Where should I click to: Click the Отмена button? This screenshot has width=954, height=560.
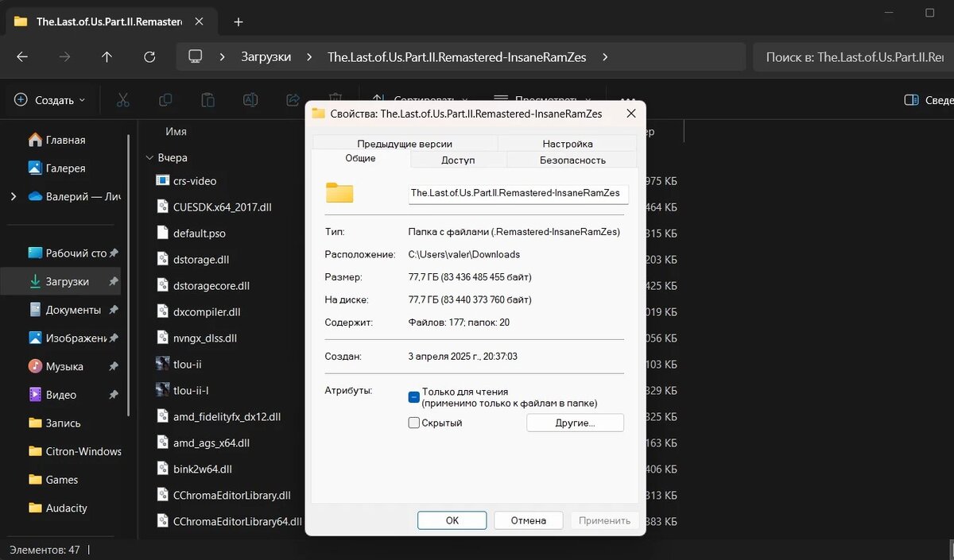coord(529,520)
